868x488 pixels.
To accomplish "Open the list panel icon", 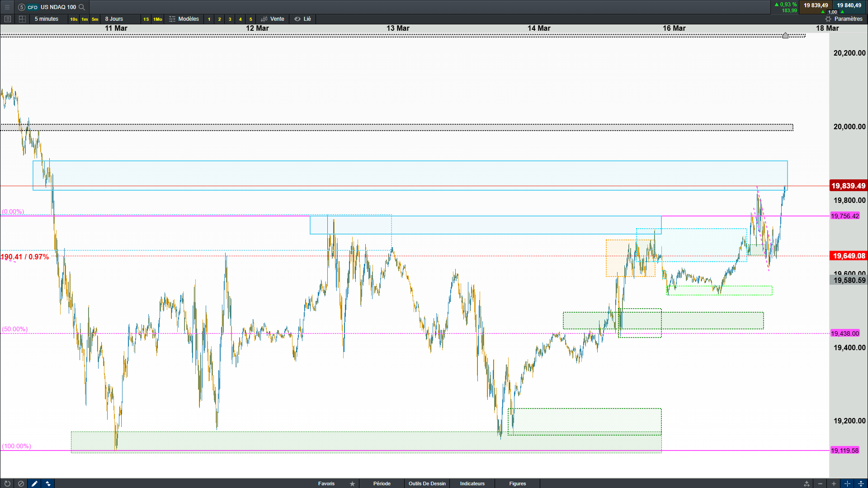I will pos(7,19).
